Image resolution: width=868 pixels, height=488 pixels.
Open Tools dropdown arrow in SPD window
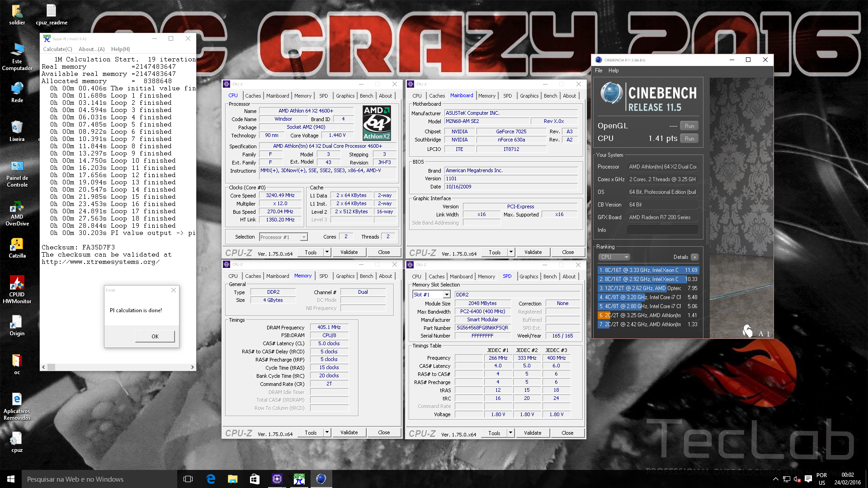point(510,433)
